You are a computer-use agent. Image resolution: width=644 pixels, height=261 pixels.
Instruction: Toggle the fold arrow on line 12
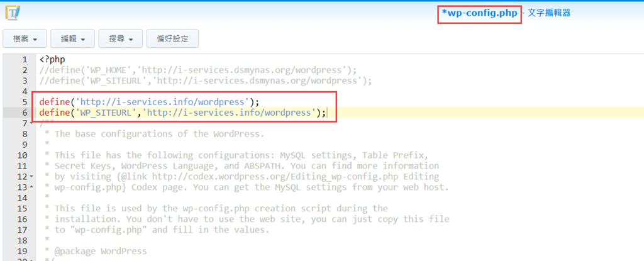[x=31, y=177]
